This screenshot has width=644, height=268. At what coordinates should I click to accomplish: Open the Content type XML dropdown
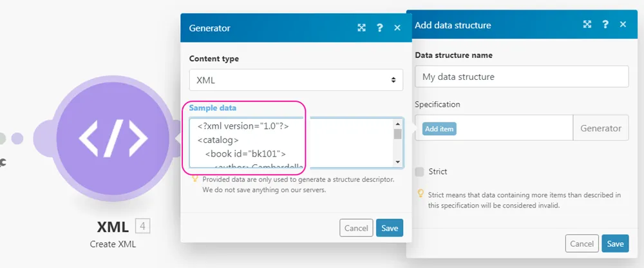pyautogui.click(x=296, y=80)
